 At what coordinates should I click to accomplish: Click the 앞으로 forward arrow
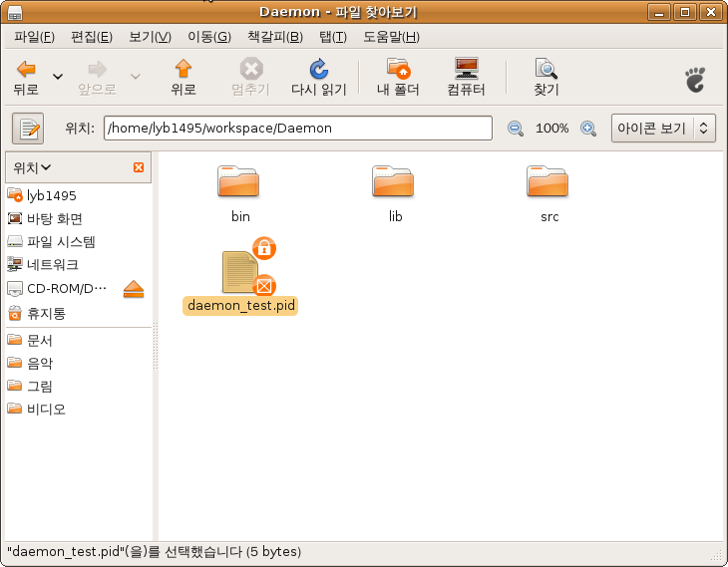pyautogui.click(x=97, y=77)
